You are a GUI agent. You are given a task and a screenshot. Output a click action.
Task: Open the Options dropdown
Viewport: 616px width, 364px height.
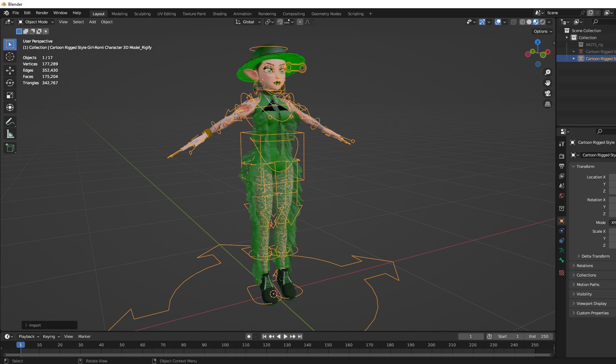click(543, 31)
